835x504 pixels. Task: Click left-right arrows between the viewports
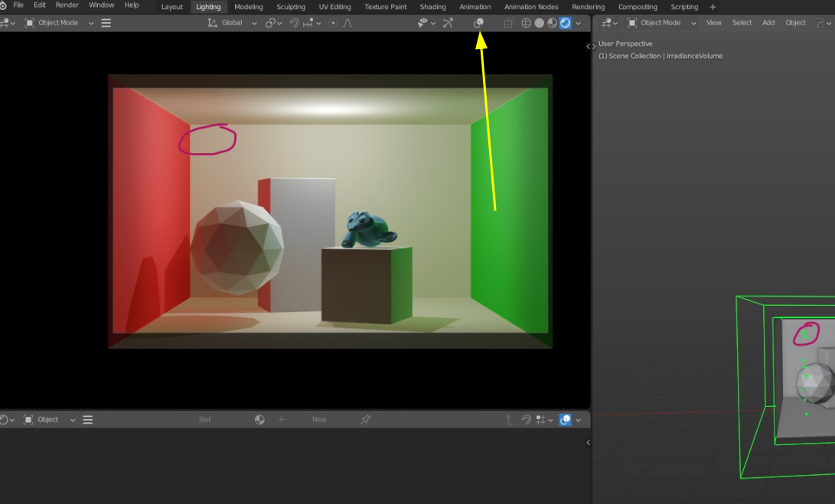click(591, 47)
